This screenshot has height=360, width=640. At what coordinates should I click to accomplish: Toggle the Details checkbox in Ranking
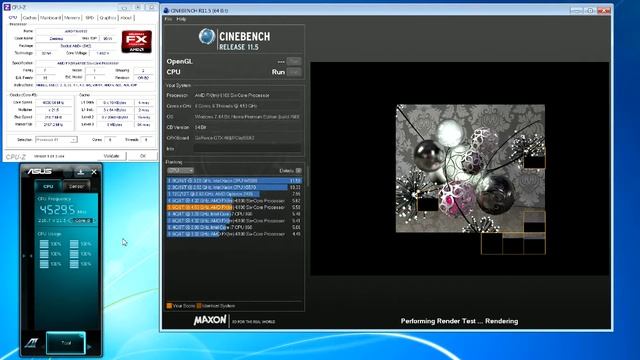[x=299, y=171]
